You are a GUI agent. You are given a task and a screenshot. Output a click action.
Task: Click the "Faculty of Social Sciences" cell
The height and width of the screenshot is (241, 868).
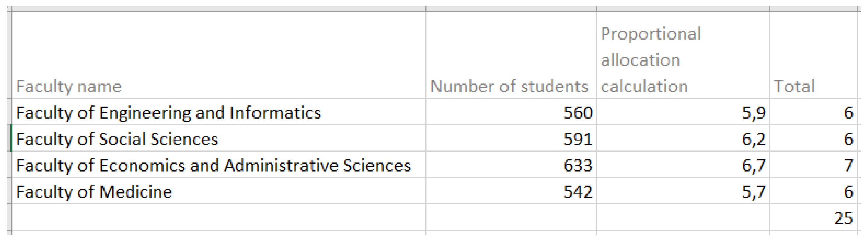[218, 139]
